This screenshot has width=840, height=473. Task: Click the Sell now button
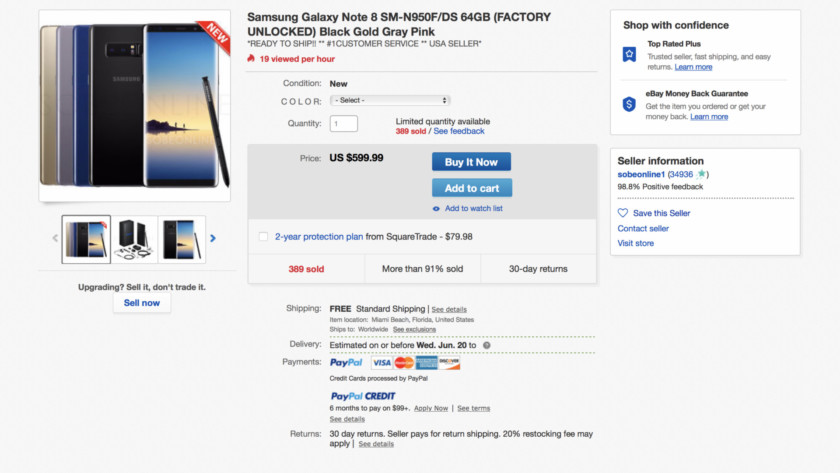point(142,303)
